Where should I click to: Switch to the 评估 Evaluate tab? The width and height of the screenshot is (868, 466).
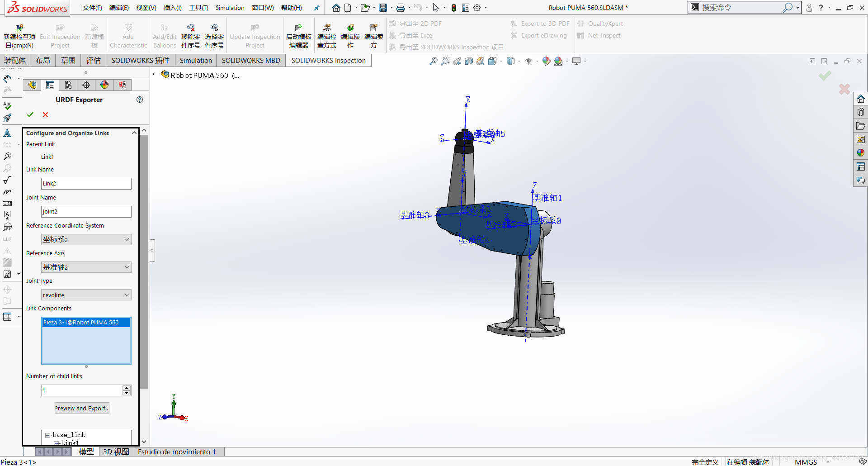[x=94, y=60]
